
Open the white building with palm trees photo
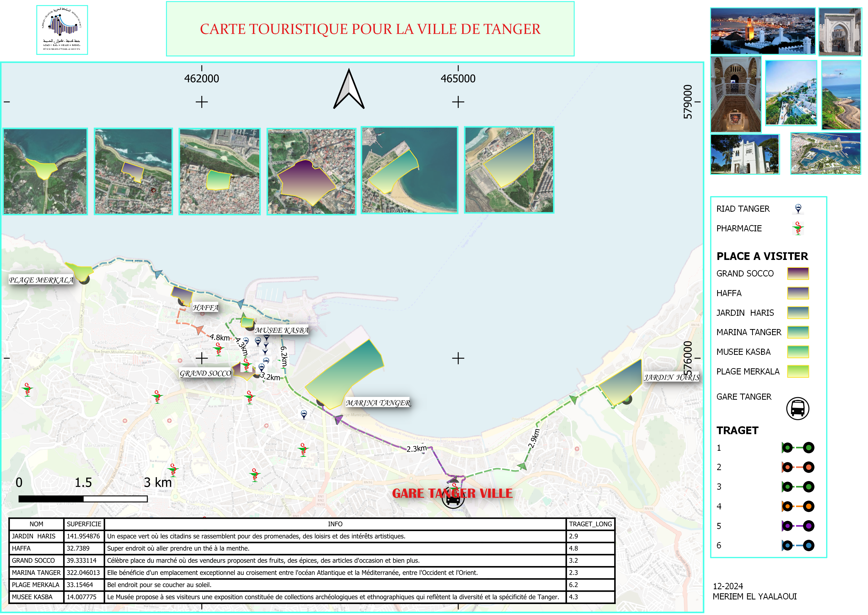[745, 155]
